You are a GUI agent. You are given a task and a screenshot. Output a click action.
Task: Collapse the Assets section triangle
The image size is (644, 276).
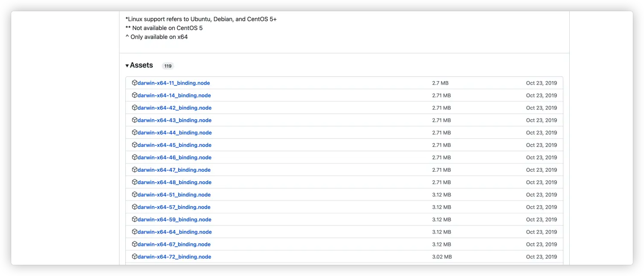(127, 66)
